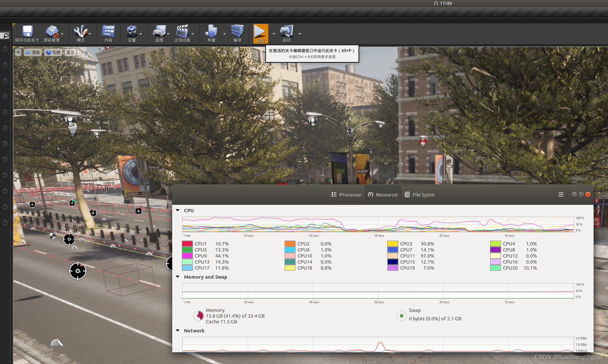Open the 运行 play options dropdown
The width and height of the screenshot is (608, 364).
tap(274, 34)
